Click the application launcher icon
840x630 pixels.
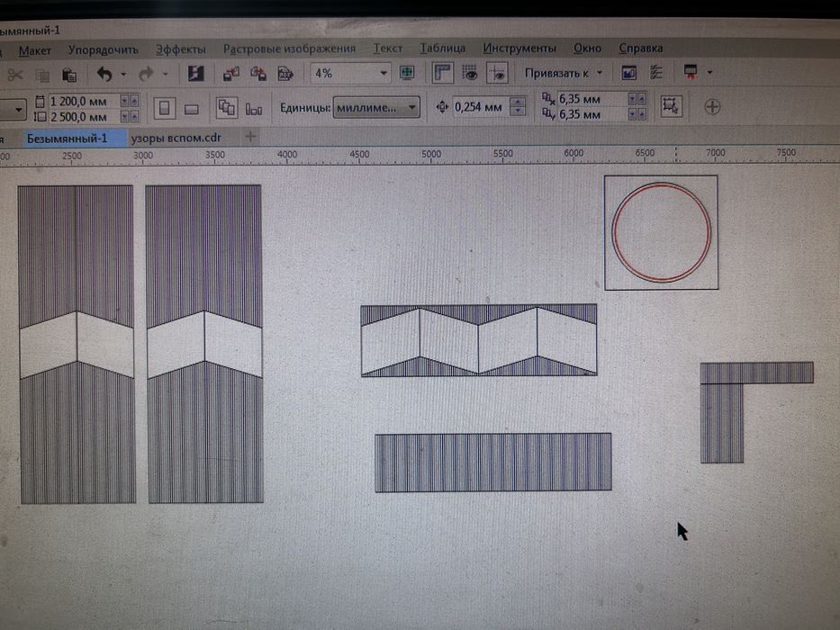tap(691, 72)
